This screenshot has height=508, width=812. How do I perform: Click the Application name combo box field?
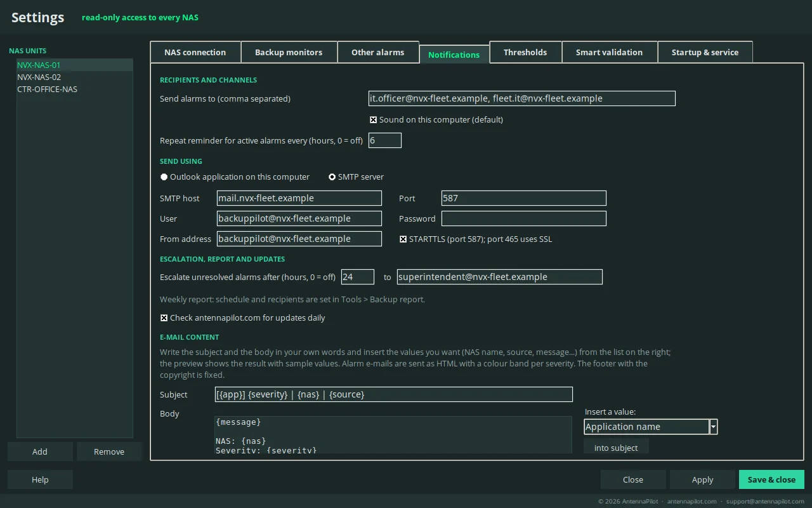(x=646, y=427)
